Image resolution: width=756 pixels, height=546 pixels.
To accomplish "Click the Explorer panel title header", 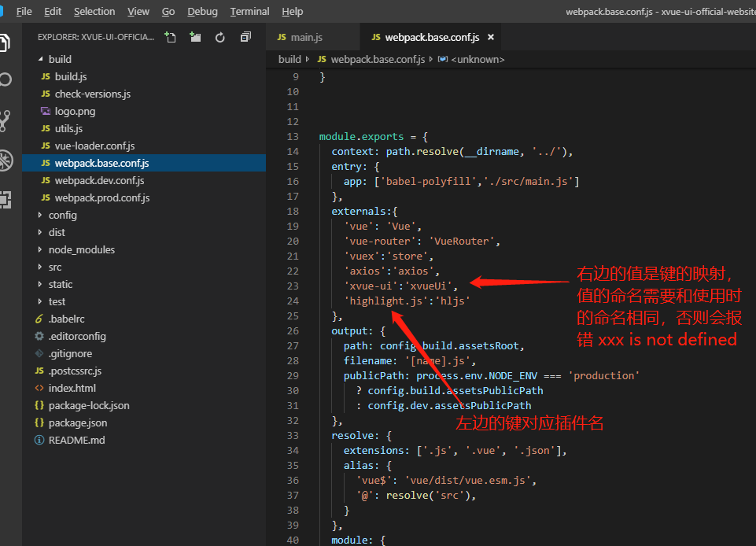I will pyautogui.click(x=96, y=37).
